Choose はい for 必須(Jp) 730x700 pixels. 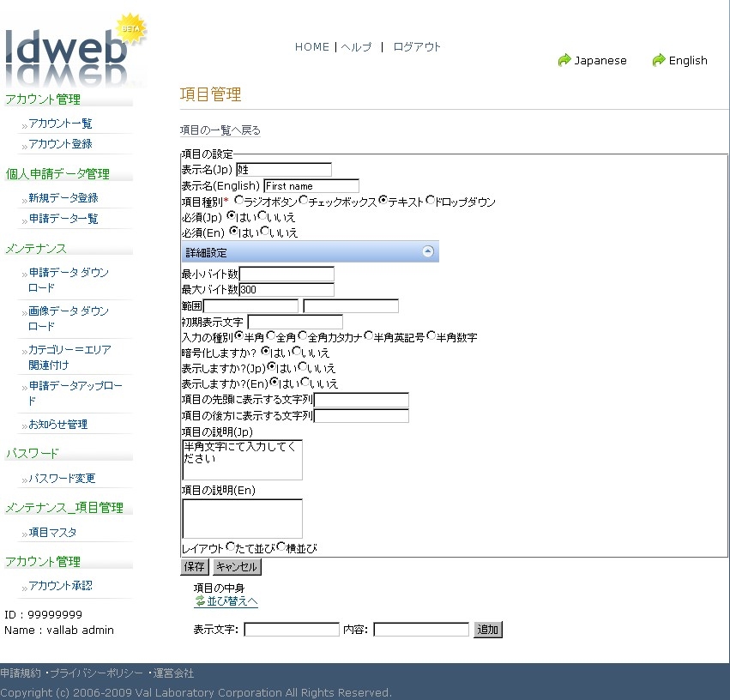(x=231, y=215)
